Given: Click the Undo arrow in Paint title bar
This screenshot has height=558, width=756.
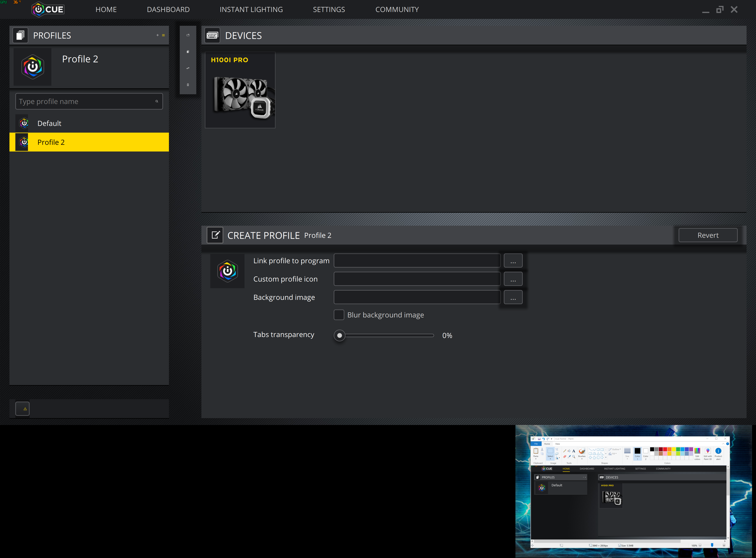Looking at the screenshot, I should click(544, 439).
